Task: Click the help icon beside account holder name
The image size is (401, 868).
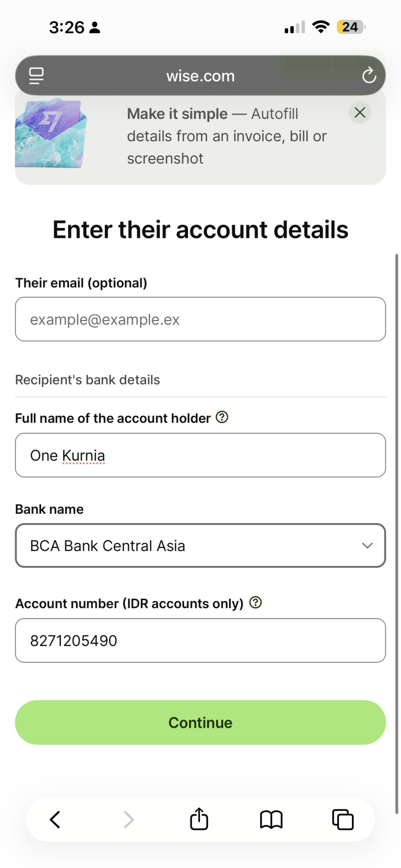Action: coord(222,417)
